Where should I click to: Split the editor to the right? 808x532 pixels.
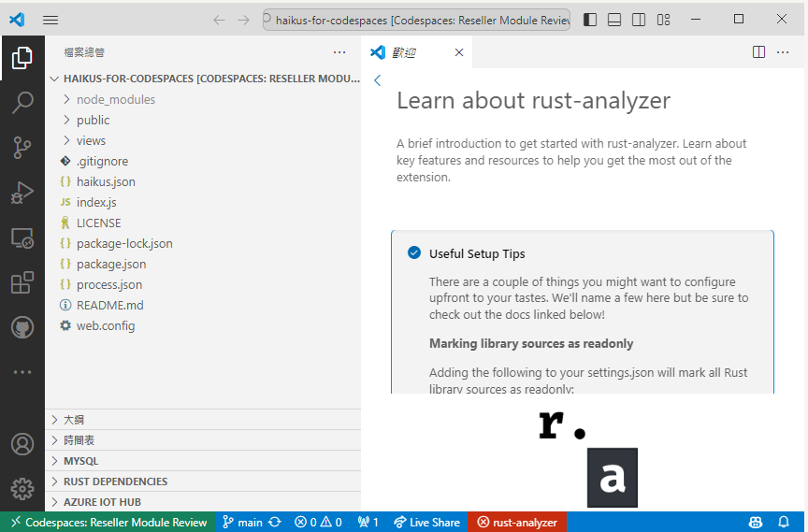click(758, 52)
